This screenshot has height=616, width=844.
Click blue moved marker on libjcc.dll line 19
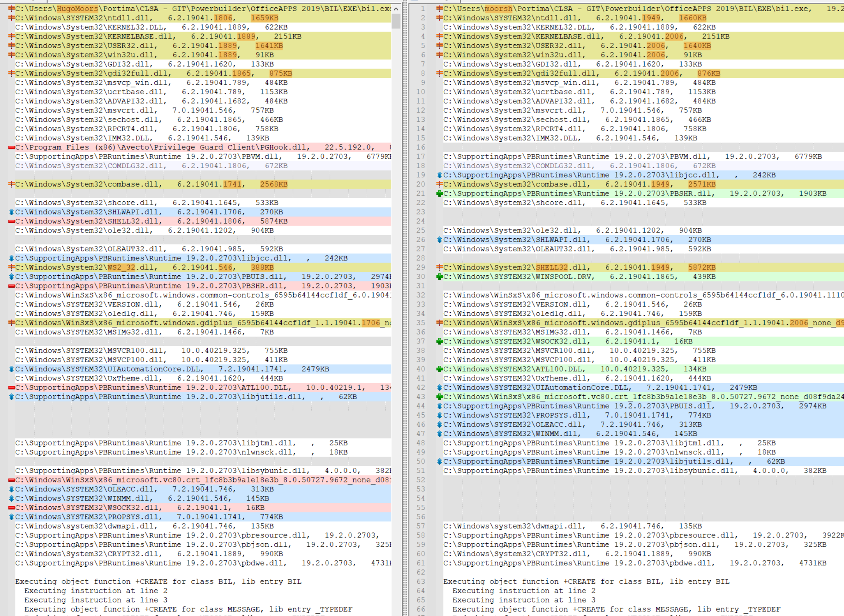(440, 175)
